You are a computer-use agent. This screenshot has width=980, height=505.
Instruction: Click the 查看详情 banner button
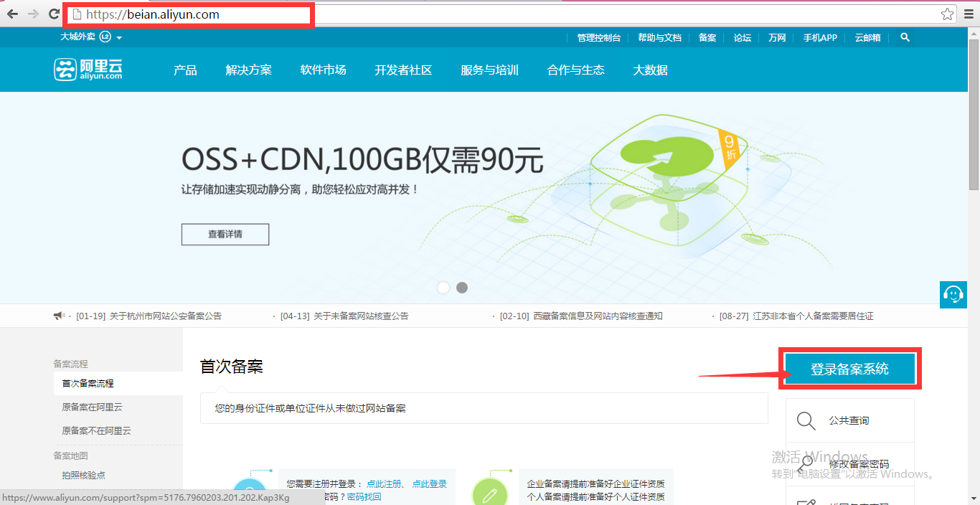(225, 235)
